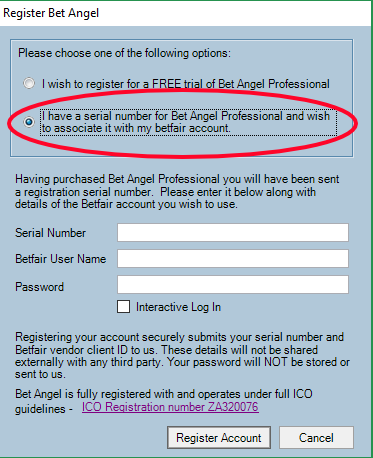Click into the Serial Number text field
This screenshot has height=458, width=373.
[x=233, y=232]
